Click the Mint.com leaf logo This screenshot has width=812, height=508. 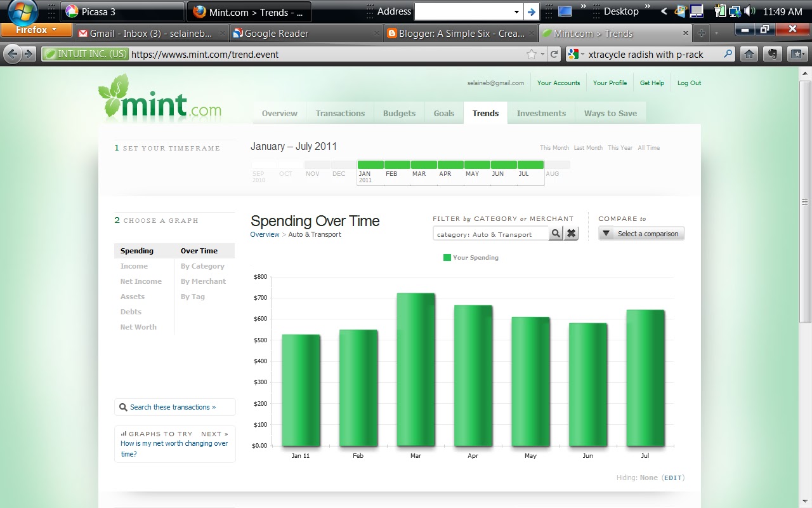(160, 97)
